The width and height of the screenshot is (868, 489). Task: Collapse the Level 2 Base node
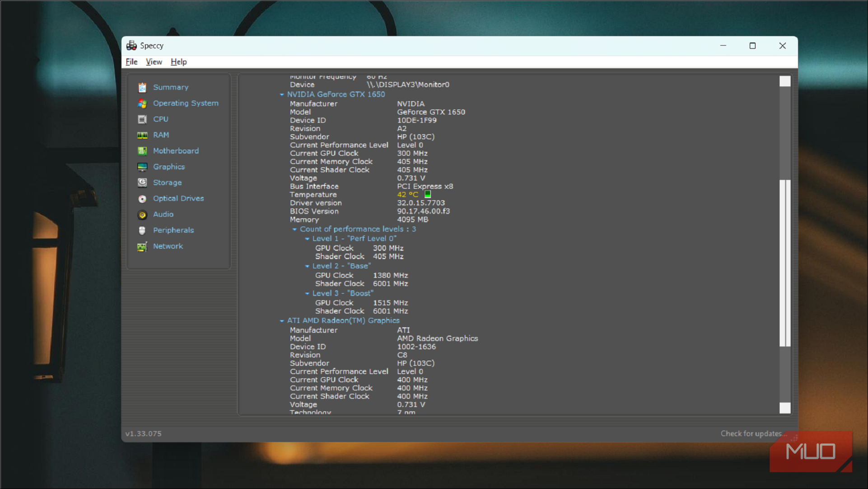(x=307, y=266)
